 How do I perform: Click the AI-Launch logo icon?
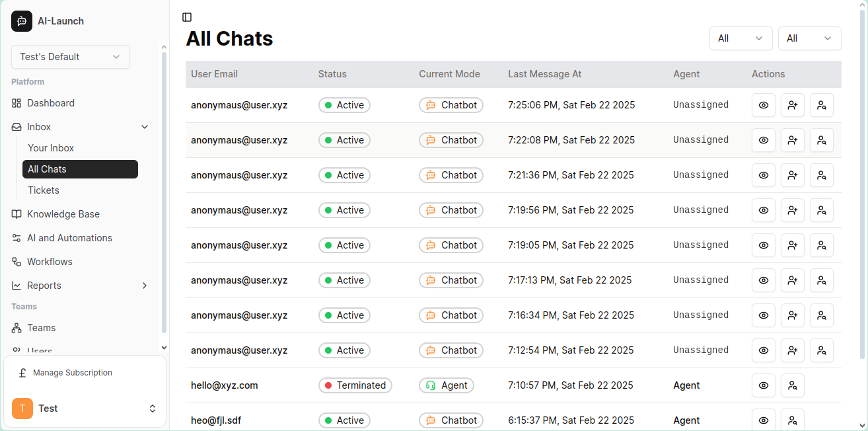pos(22,21)
